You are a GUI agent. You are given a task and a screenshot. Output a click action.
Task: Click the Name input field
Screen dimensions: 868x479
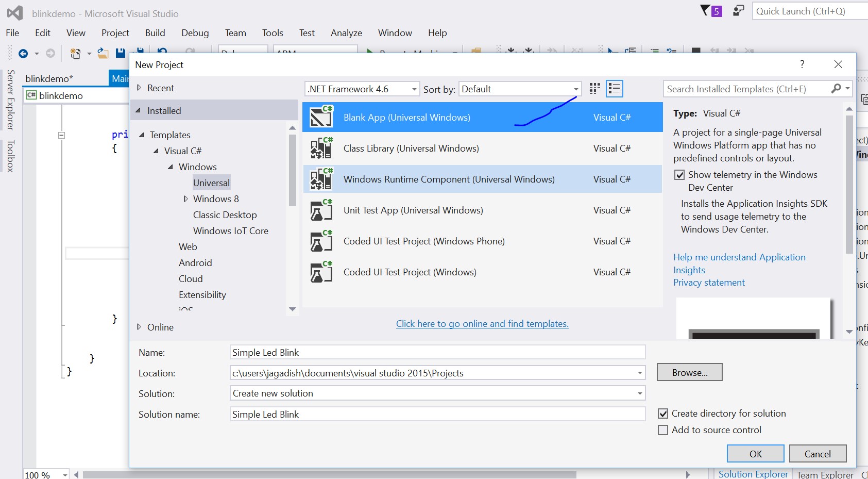437,352
